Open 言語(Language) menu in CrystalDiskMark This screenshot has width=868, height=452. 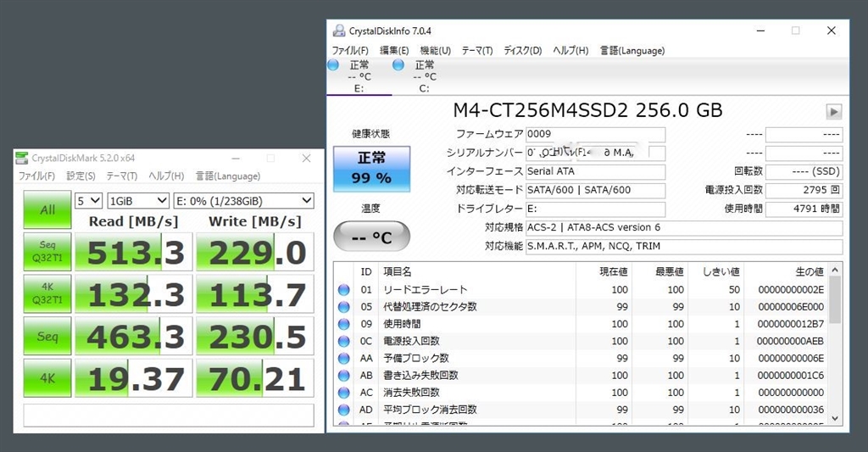227,176
